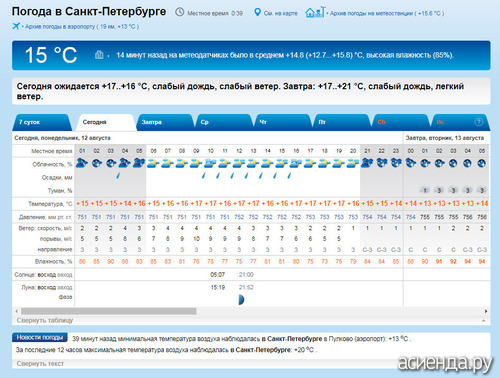The image size is (500, 378).
Task: Click the scrollbar right arrow
Action: tap(486, 311)
